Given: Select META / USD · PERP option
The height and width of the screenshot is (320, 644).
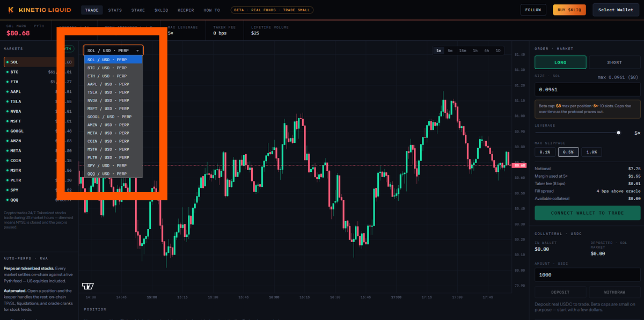Looking at the screenshot, I should point(113,133).
